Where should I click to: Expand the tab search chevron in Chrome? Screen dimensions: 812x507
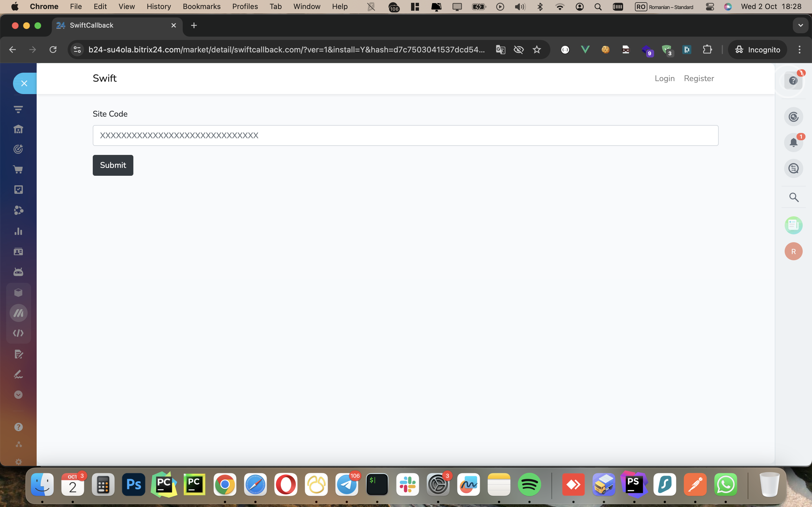pos(801,25)
